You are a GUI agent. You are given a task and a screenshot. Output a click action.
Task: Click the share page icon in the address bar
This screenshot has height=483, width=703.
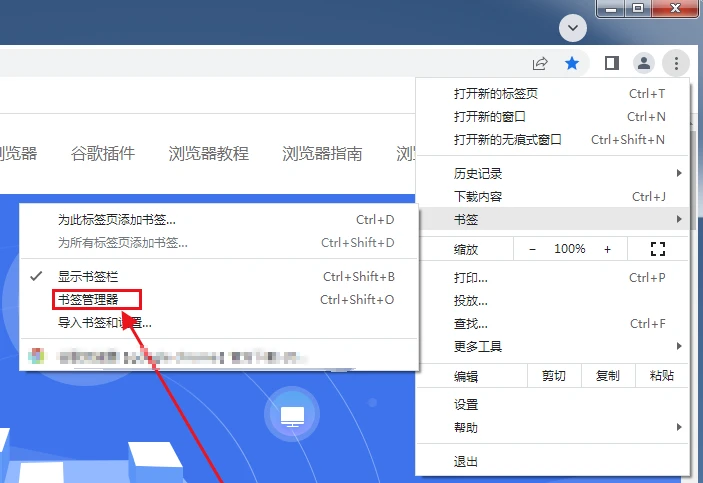point(540,63)
